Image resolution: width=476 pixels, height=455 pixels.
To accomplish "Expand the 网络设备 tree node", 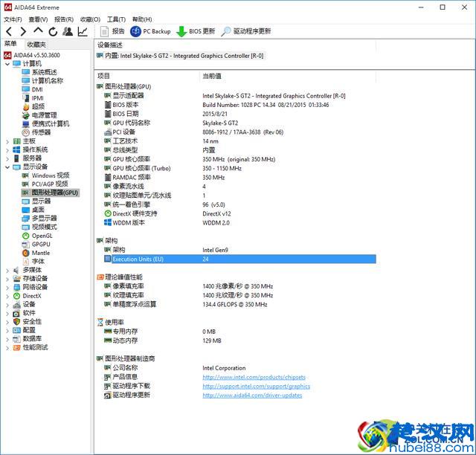I will pyautogui.click(x=7, y=288).
